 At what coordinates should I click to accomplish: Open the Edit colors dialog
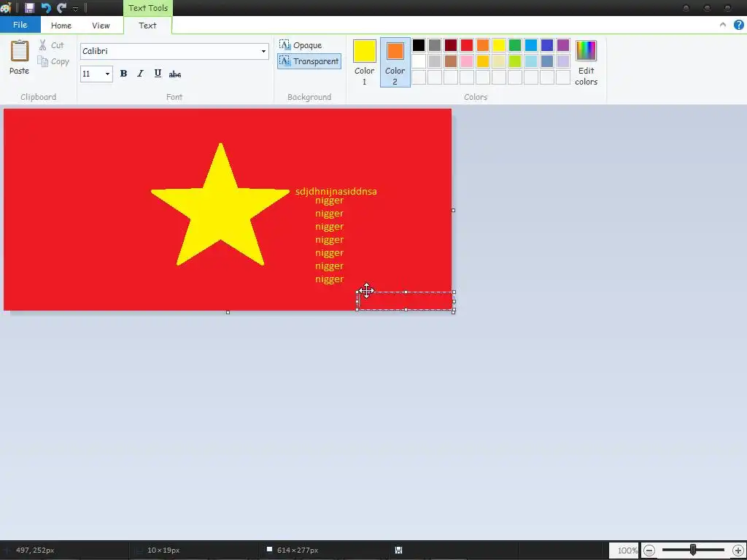[x=586, y=63]
